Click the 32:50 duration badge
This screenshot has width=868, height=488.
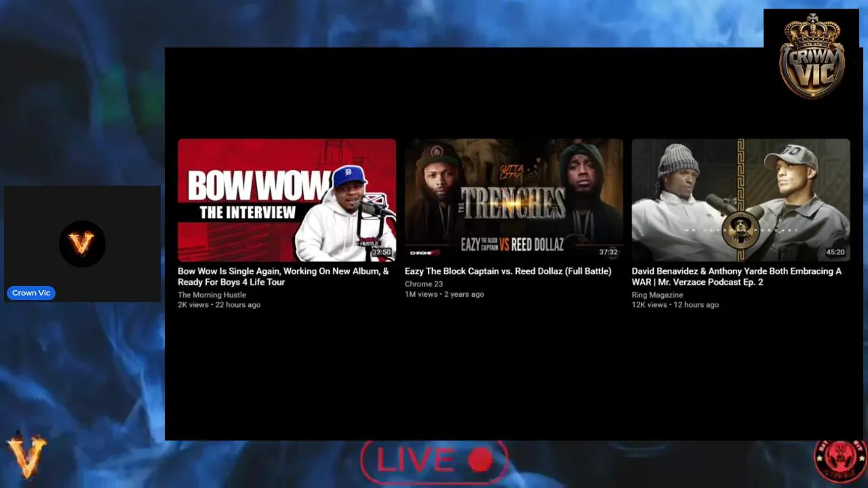381,252
